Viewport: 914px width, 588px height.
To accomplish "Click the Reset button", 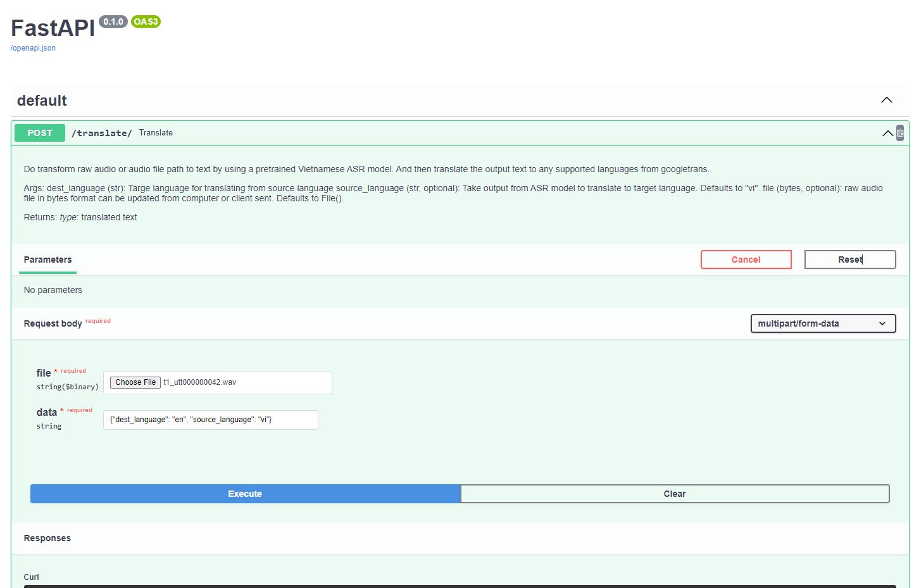I will [x=850, y=260].
